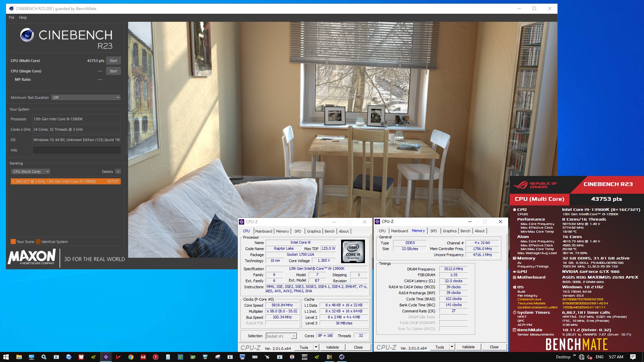Screen dimensions: 644x362
Task: Open the CPU (Multi Core) ranking dropdown
Action: point(31,172)
